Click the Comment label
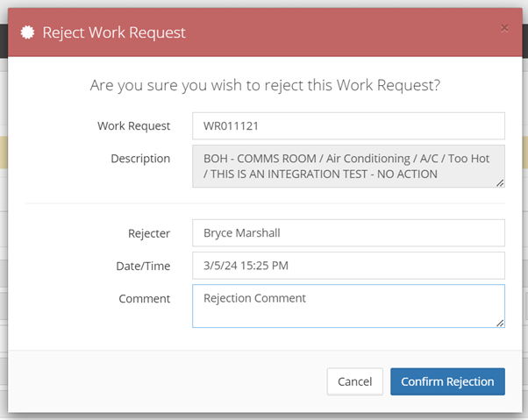Image resolution: width=528 pixels, height=420 pixels. pyautogui.click(x=145, y=298)
